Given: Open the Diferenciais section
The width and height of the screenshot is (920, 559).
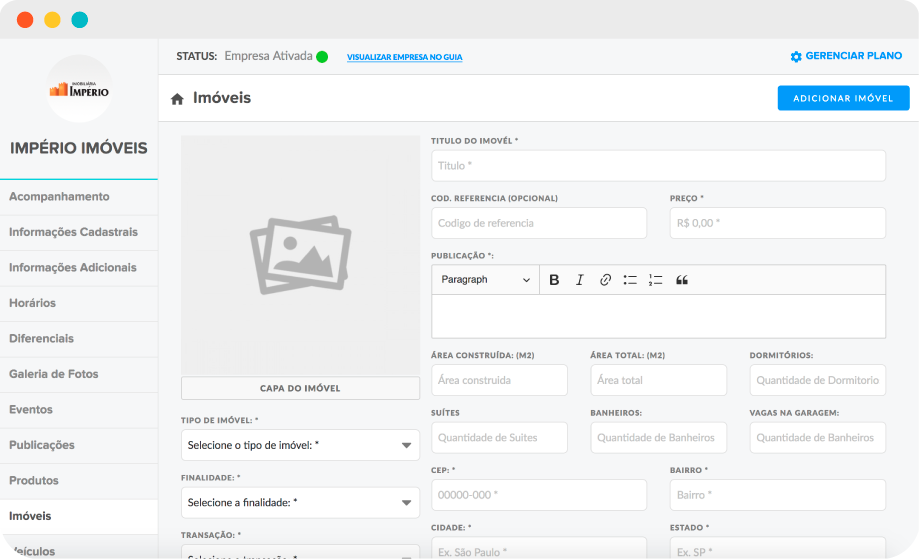Looking at the screenshot, I should [x=79, y=339].
